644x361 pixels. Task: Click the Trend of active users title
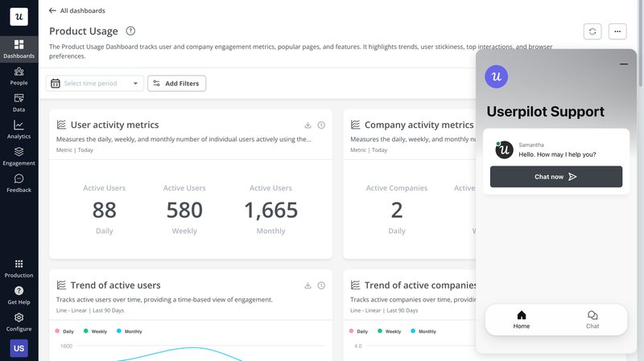pos(115,285)
